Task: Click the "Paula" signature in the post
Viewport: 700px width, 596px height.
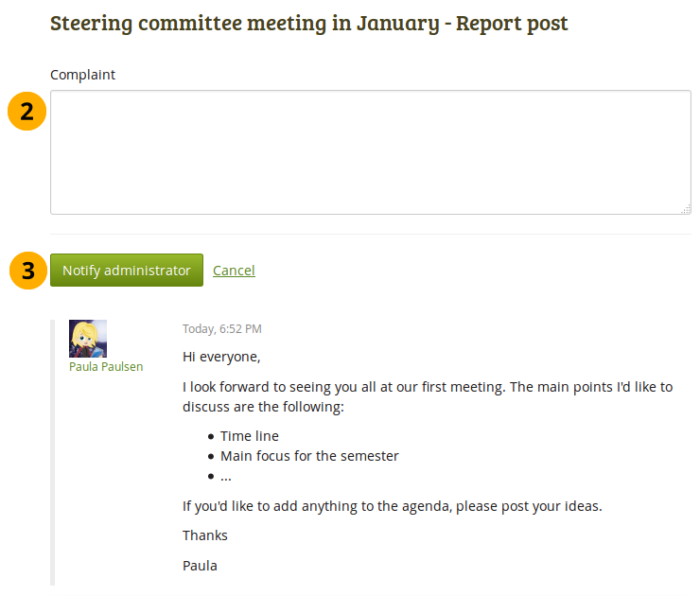Action: [x=200, y=566]
